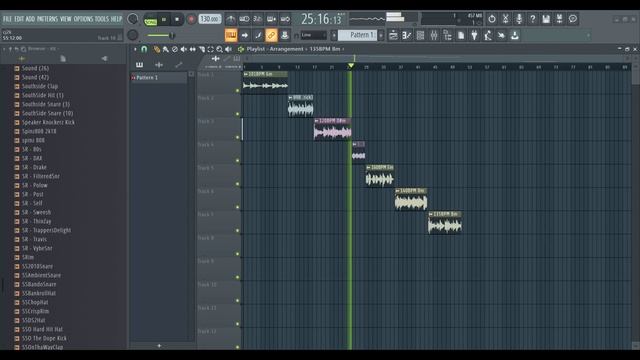The height and width of the screenshot is (360, 640).
Task: Save project with floppy disk icon
Action: pos(546,19)
